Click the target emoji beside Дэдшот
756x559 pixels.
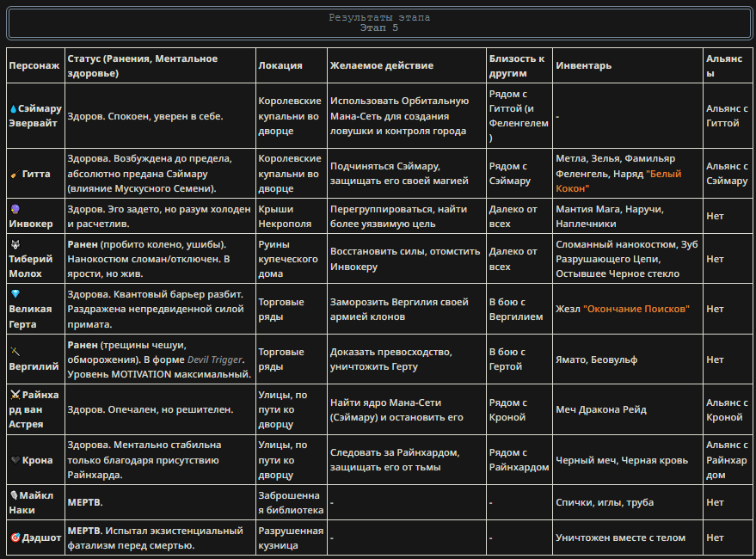coord(15,537)
